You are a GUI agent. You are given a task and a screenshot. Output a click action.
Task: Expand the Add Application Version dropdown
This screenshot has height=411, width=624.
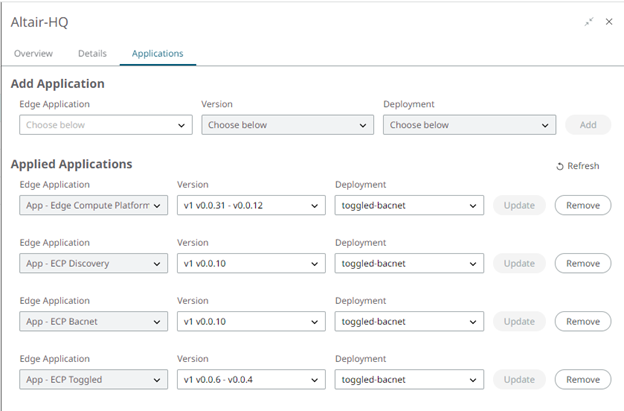click(287, 125)
